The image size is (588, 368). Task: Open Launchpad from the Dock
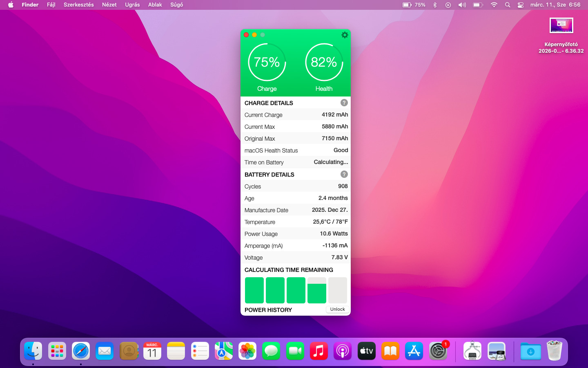pos(57,351)
